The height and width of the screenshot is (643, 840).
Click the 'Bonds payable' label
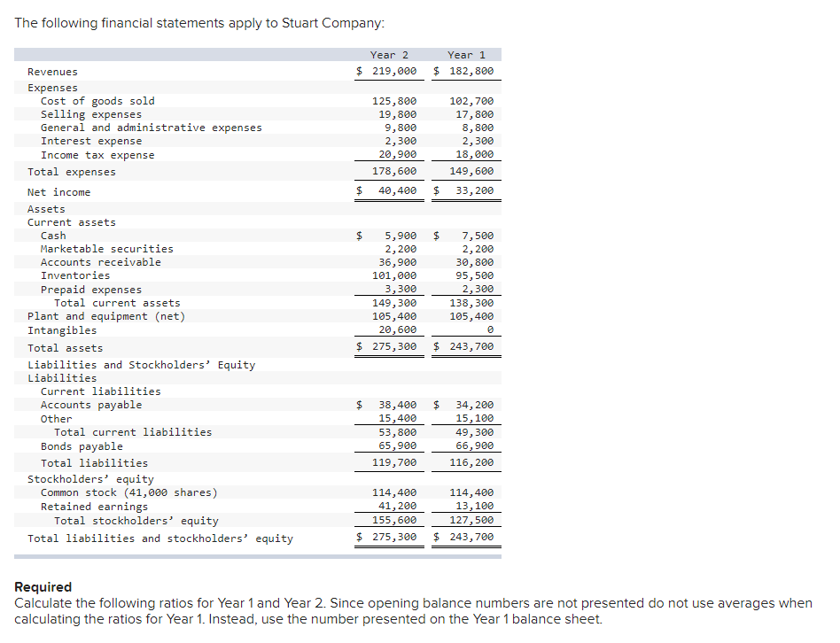click(x=82, y=446)
